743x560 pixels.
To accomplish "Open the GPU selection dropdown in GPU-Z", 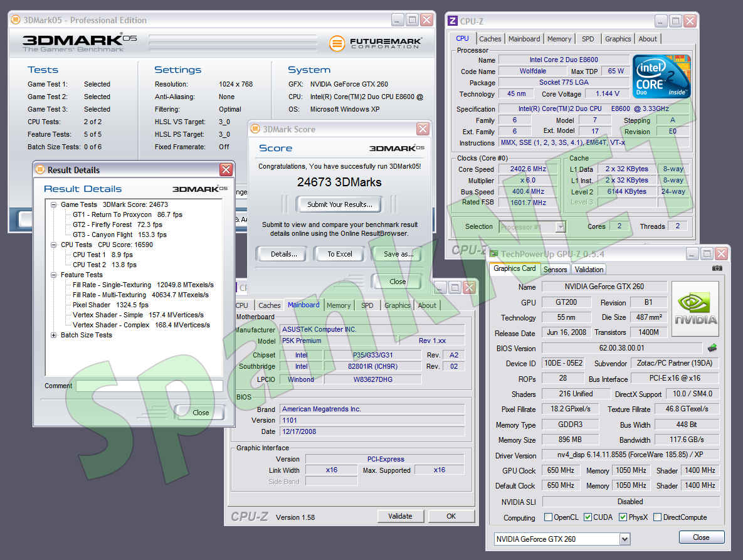I will tap(624, 539).
